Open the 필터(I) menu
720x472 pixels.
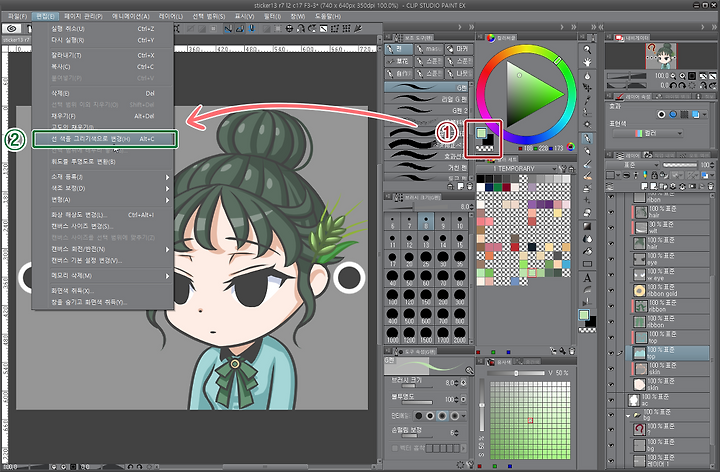pos(272,17)
